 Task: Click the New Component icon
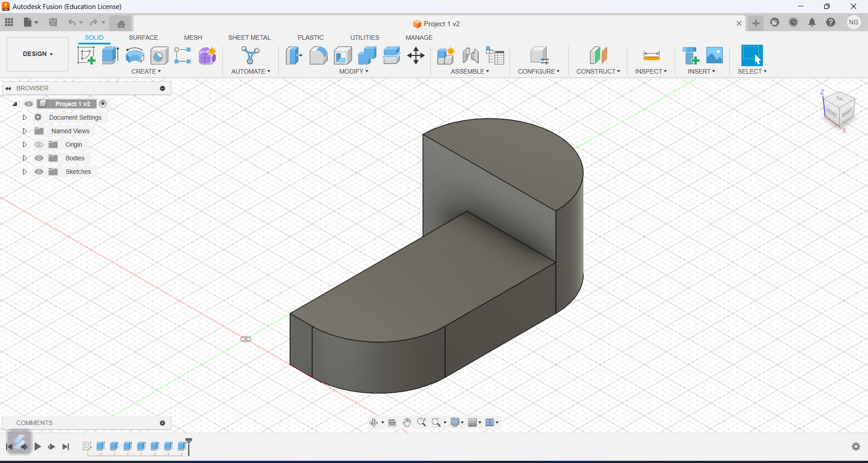[x=446, y=56]
